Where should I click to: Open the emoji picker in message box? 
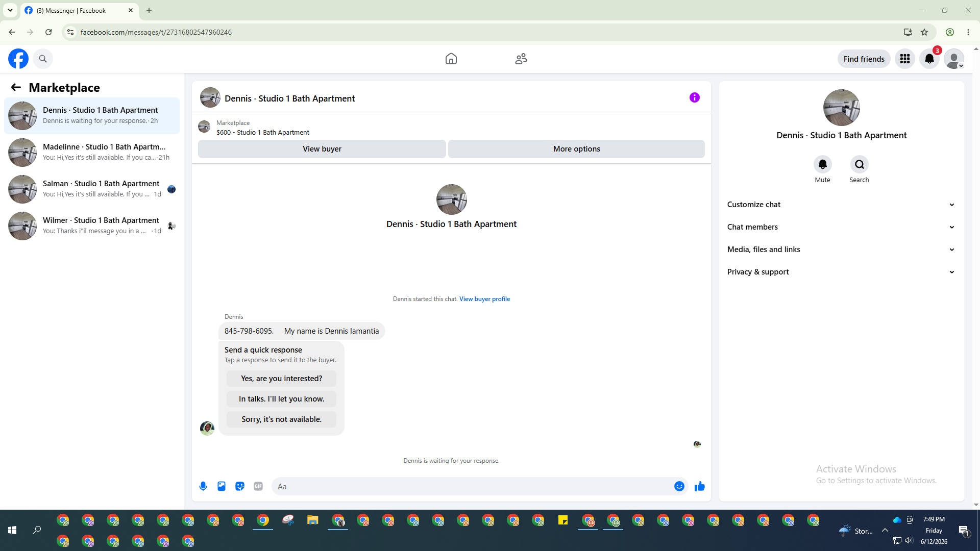click(679, 486)
